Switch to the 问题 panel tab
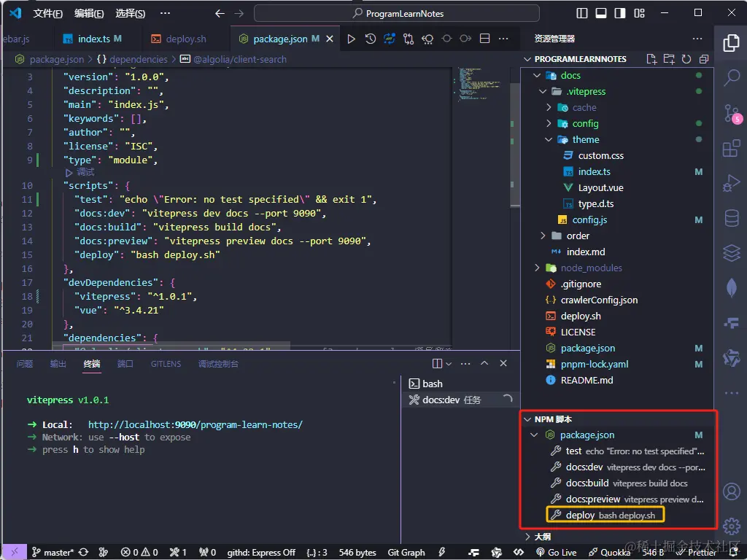The image size is (747, 560). coord(25,364)
